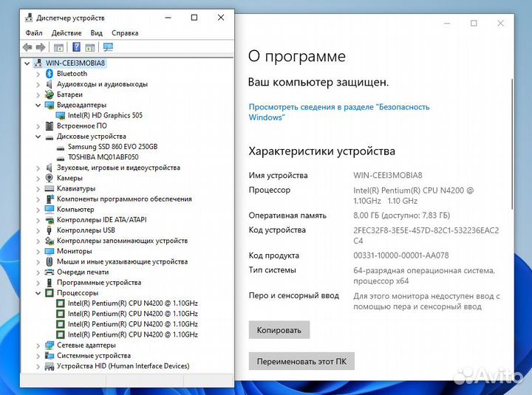
Task: Expand Звуковые, игровые и видеоустройства
Action: click(38, 168)
